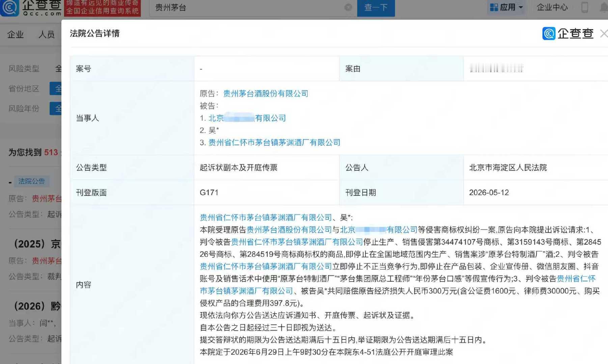608x364 pixels.
Task: Switch to the 企业 tab
Action: [x=16, y=34]
